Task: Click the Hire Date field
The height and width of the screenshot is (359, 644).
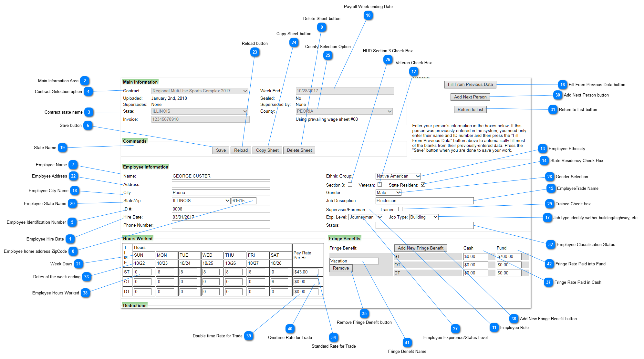Action: pos(221,217)
